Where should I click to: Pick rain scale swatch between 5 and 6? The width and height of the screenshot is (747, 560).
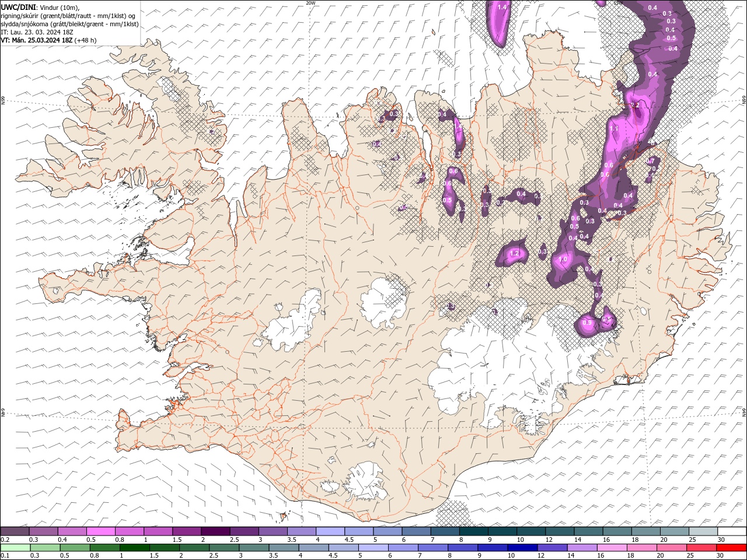tap(373, 548)
